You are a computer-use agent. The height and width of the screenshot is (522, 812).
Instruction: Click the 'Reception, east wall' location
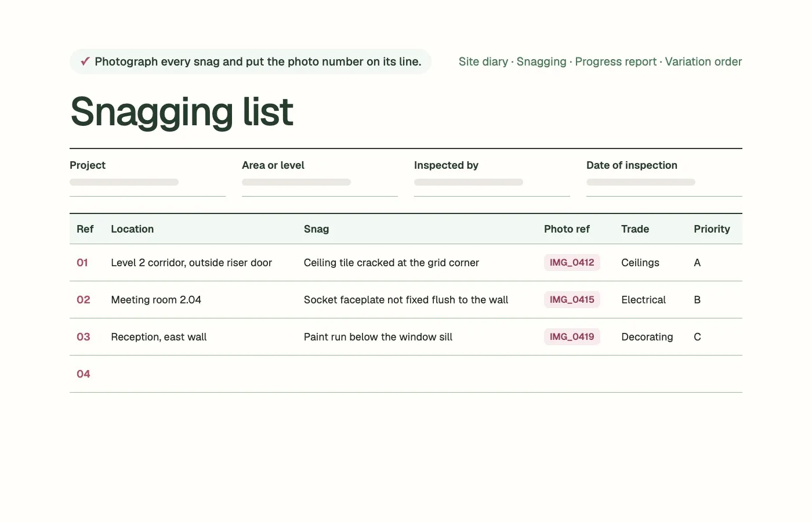pyautogui.click(x=159, y=337)
